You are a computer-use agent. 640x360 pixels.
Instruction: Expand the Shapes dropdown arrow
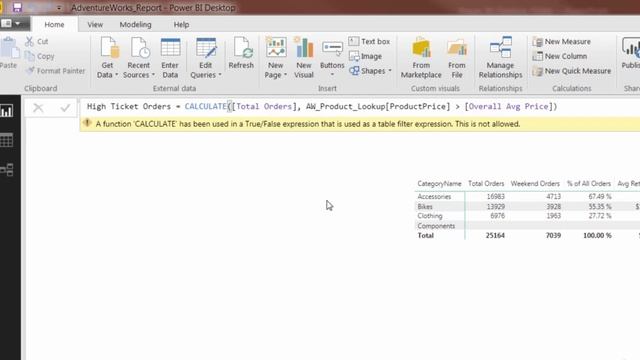tap(390, 71)
